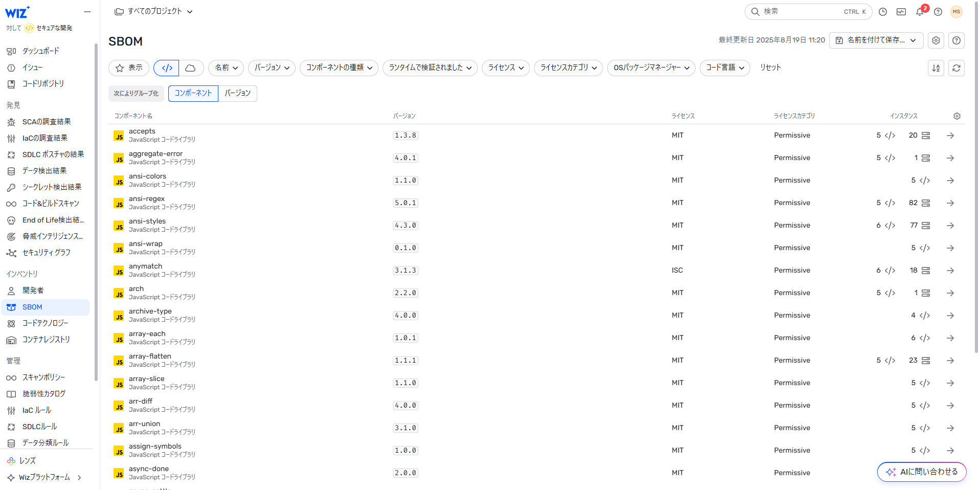Image resolution: width=980 pixels, height=490 pixels.
Task: Collapse the sidebar with minimize icon
Action: [x=87, y=12]
